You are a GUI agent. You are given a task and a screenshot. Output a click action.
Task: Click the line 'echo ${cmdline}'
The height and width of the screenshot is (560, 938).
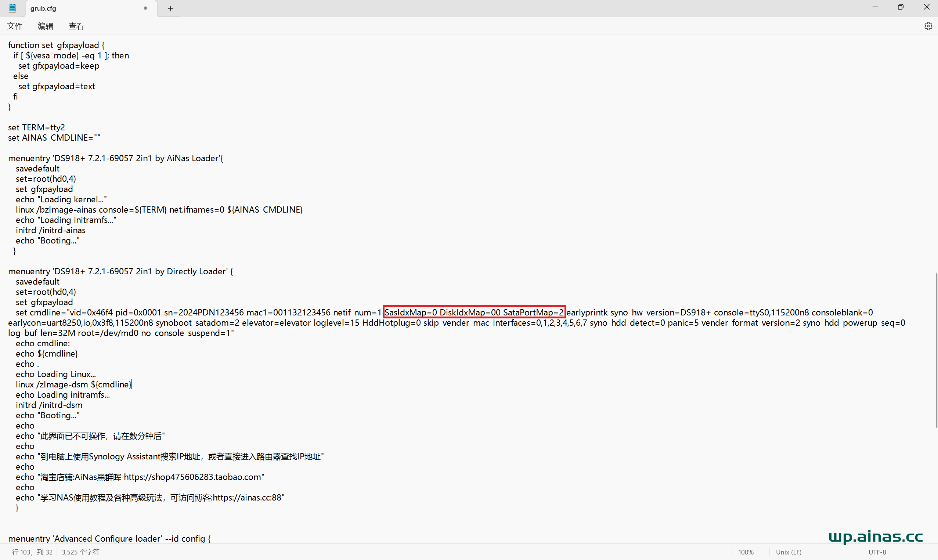click(47, 354)
